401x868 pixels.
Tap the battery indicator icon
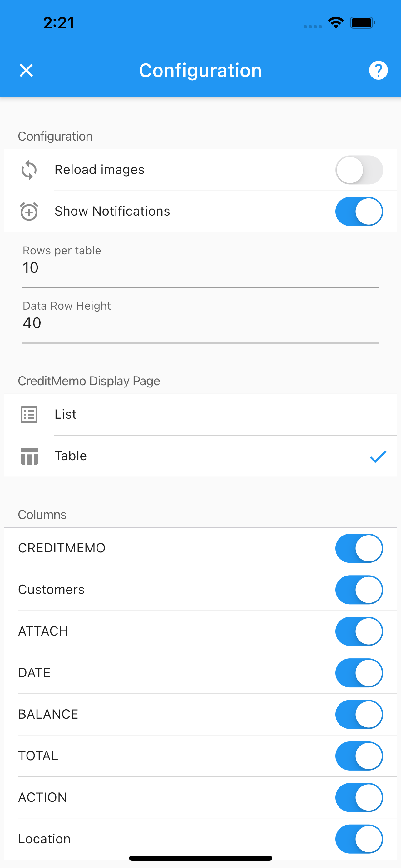coord(362,23)
